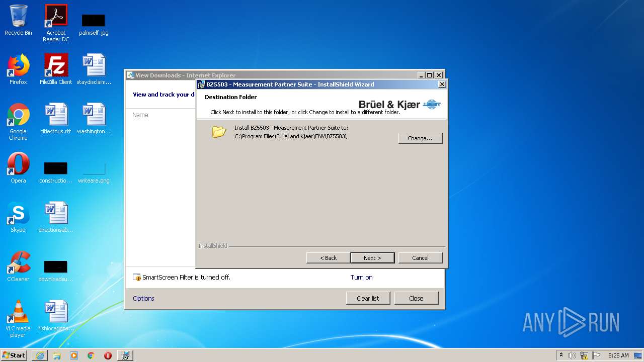Select the constructio file icon

point(56,172)
